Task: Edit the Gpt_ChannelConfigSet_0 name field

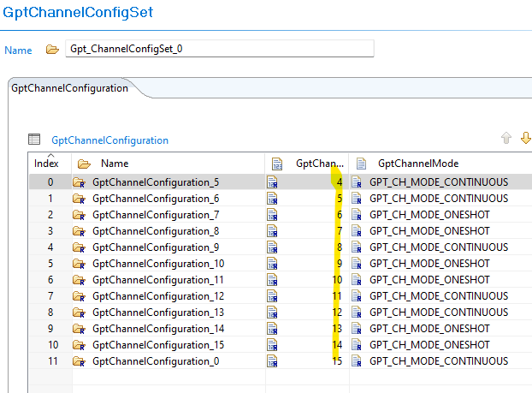Action: click(220, 49)
